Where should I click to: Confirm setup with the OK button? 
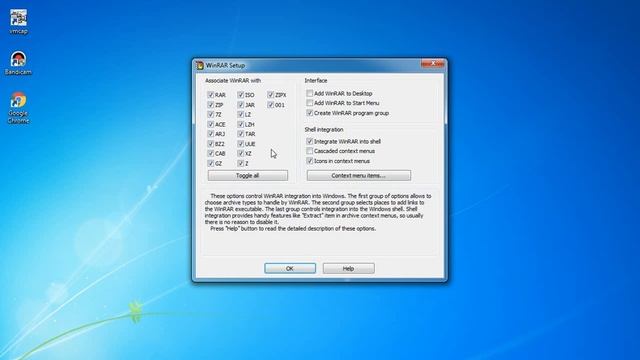[x=290, y=268]
